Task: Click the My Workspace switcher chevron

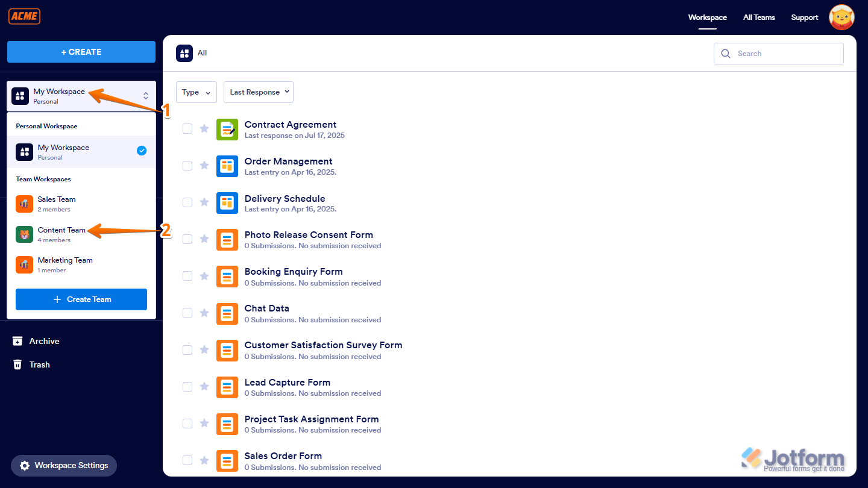Action: tap(146, 95)
